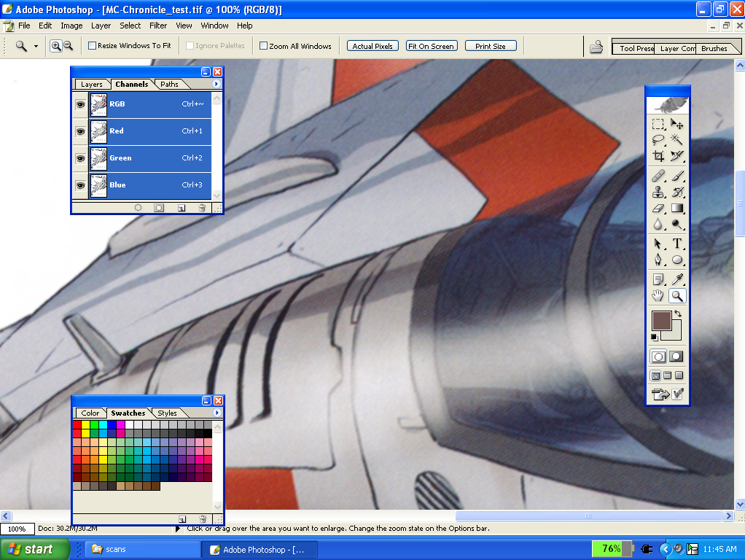This screenshot has height=560, width=745.
Task: Delete current channel with trash icon
Action: tap(202, 208)
